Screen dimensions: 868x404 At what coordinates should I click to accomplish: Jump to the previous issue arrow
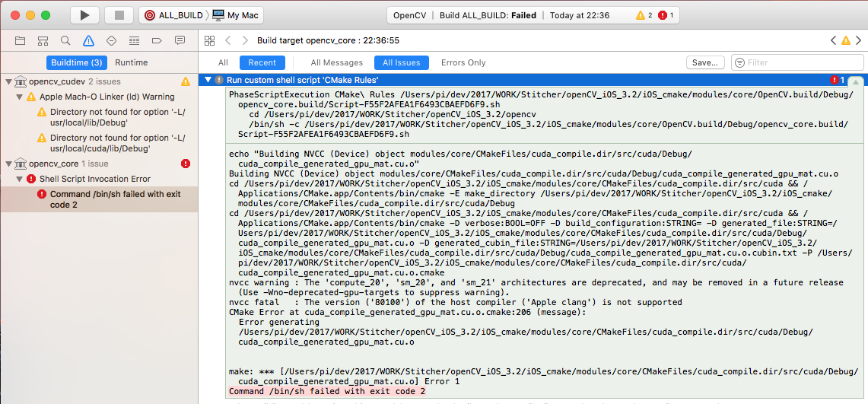click(x=833, y=40)
